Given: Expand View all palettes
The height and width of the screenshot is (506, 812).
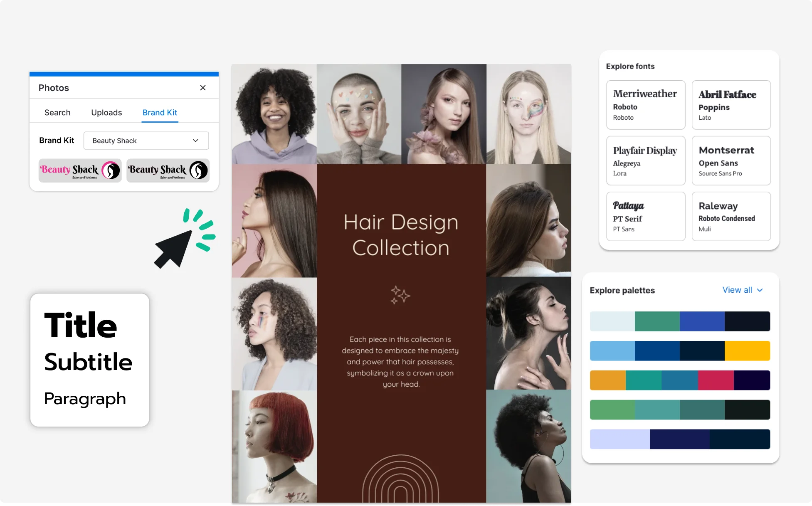Looking at the screenshot, I should [x=743, y=290].
